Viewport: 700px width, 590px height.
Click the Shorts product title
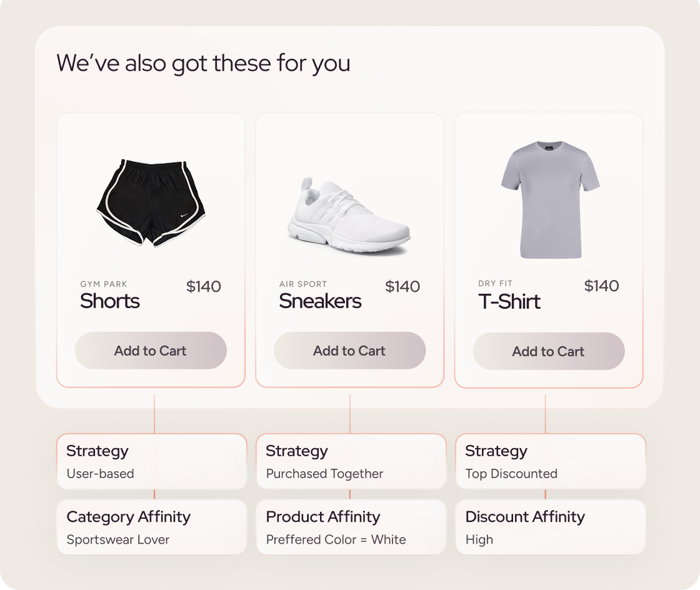[x=110, y=301]
